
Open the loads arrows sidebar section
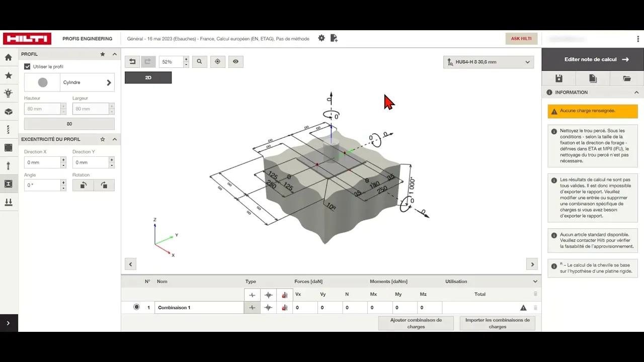(x=9, y=202)
